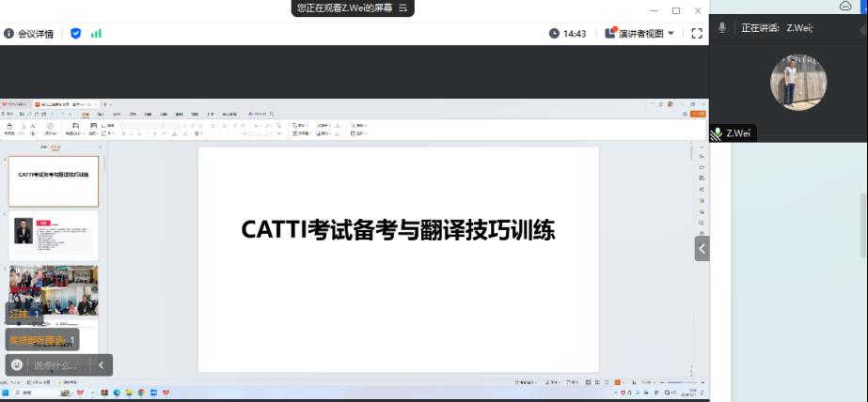Click the slide title text CATTI考试备考与翻译技巧训练
Screen dimensions: 868x402
tap(398, 230)
